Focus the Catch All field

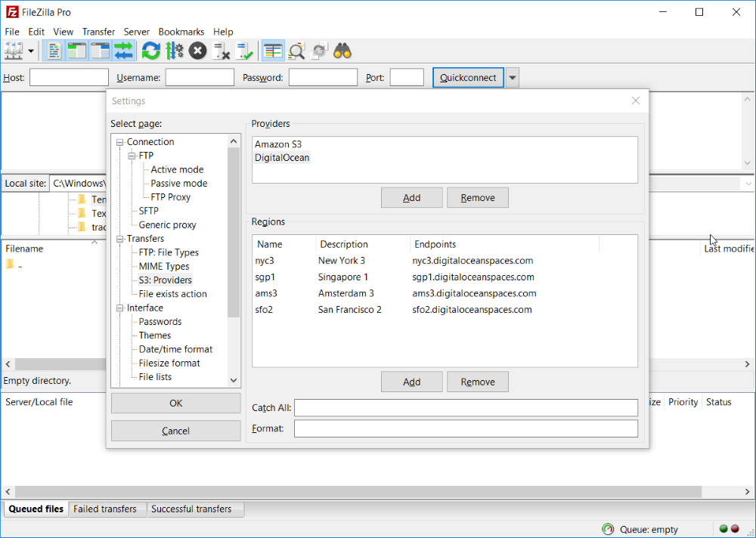(x=466, y=408)
